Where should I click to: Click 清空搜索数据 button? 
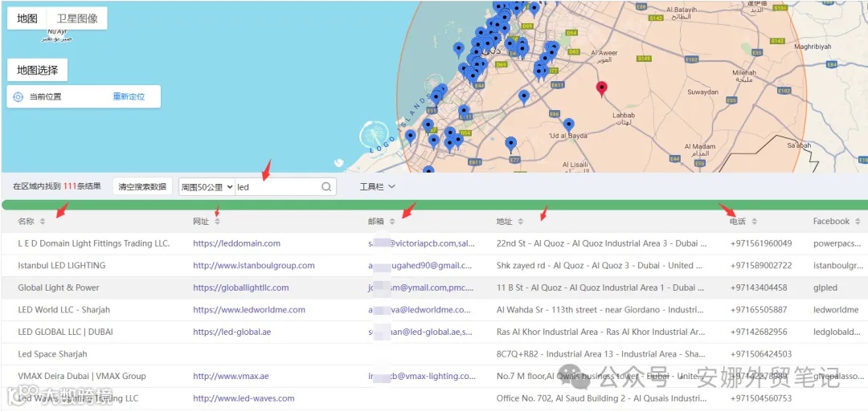pos(142,187)
